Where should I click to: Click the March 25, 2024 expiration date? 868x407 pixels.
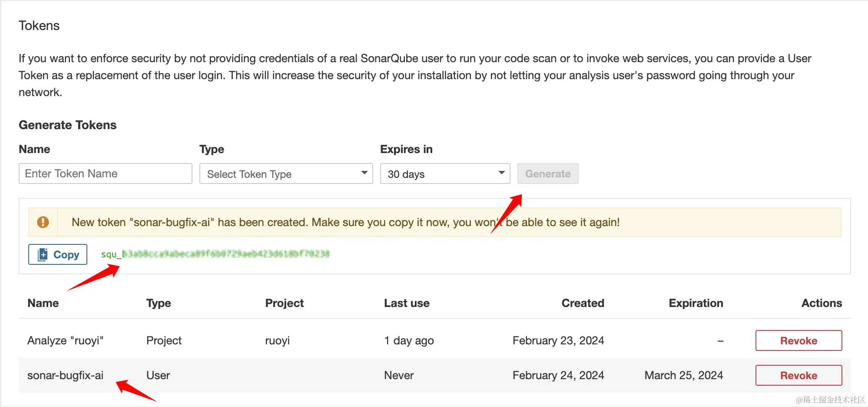click(x=683, y=375)
